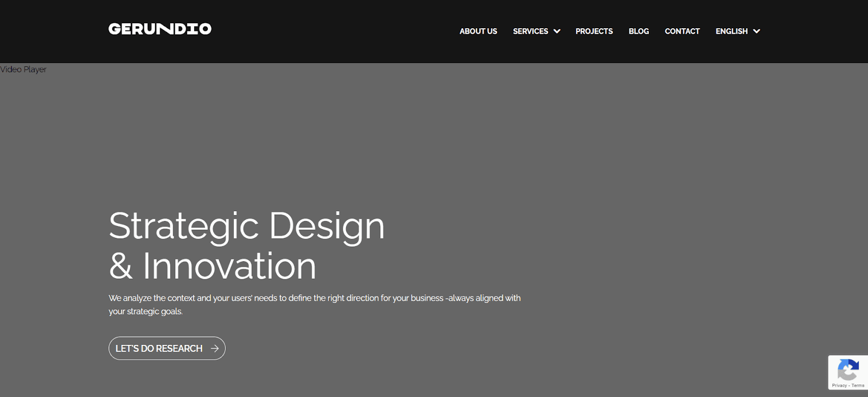Navigate to the Contact page
Screen dimensions: 868x397
[682, 31]
